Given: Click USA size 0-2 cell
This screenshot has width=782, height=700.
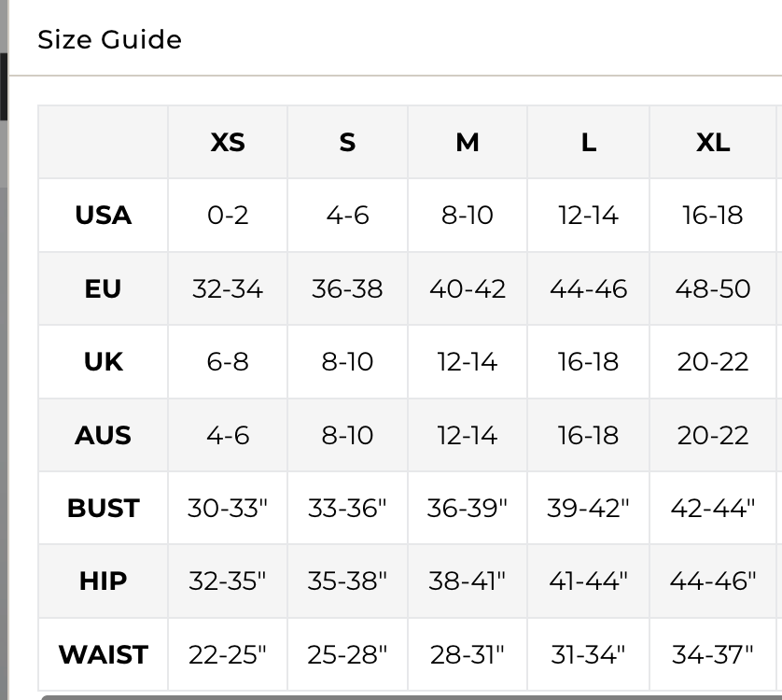Looking at the screenshot, I should pyautogui.click(x=228, y=215).
